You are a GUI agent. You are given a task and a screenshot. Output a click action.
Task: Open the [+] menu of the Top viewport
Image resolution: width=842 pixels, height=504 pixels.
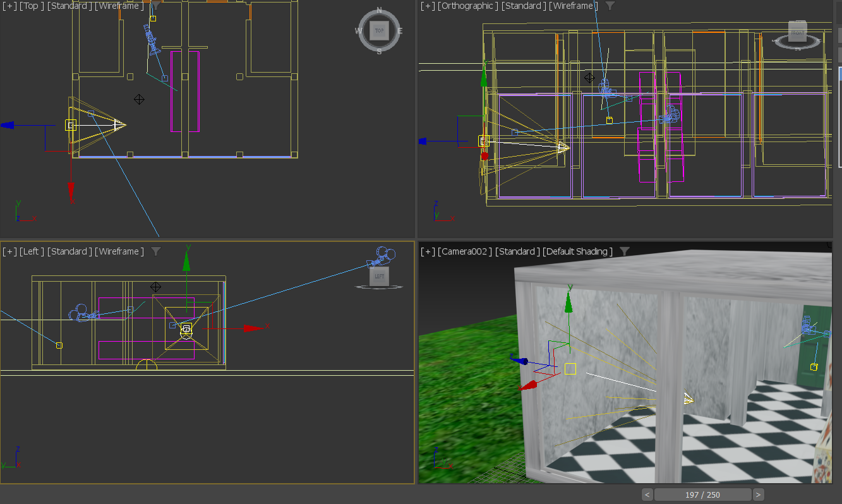9,6
